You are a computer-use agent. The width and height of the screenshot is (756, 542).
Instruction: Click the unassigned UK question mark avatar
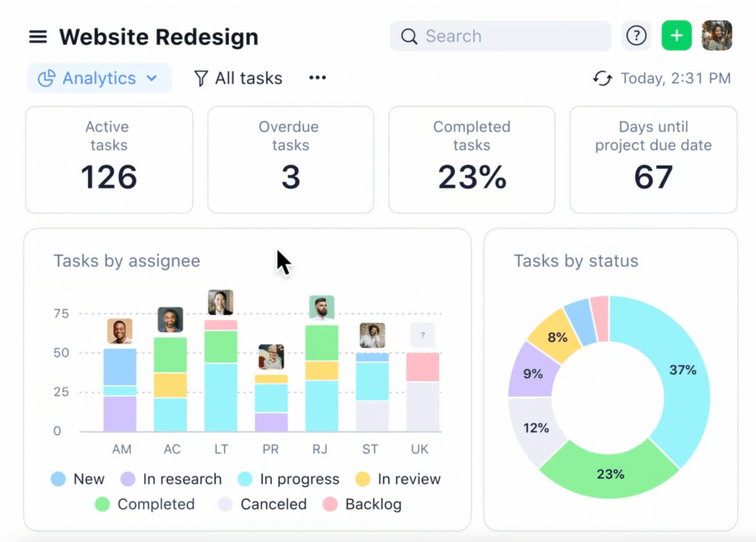coord(422,335)
